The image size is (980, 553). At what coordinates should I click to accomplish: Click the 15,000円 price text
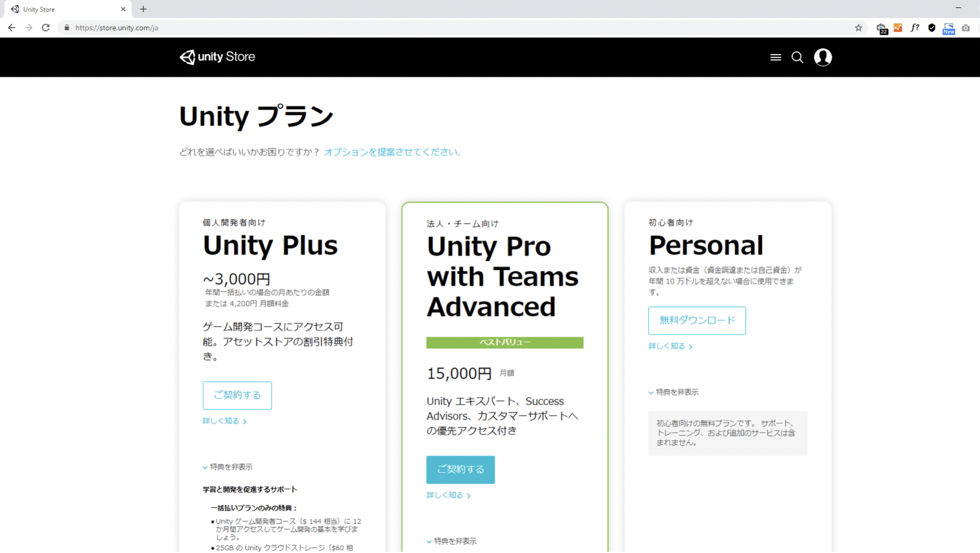click(459, 374)
